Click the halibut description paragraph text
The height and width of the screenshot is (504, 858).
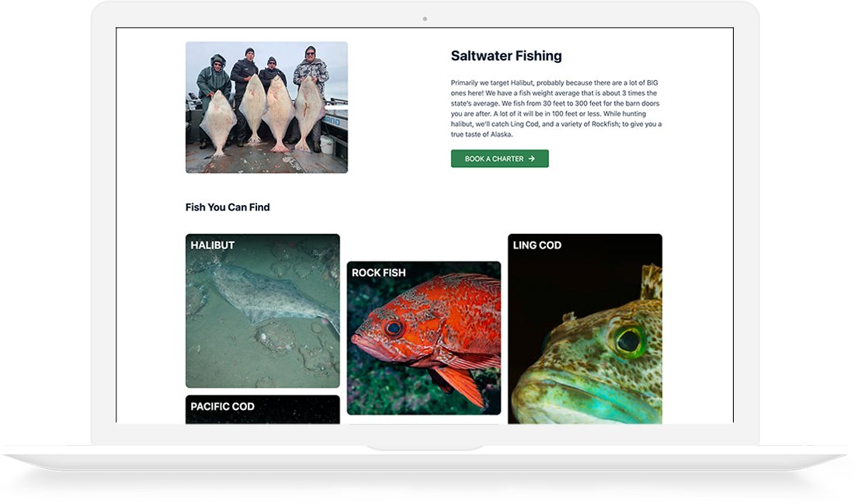pyautogui.click(x=556, y=109)
